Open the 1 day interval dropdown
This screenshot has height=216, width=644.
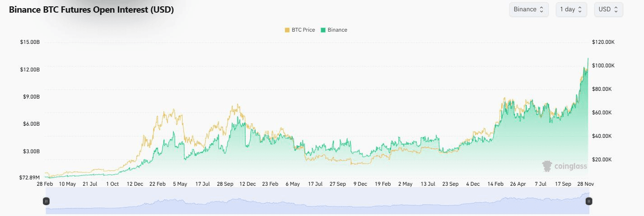(x=571, y=9)
